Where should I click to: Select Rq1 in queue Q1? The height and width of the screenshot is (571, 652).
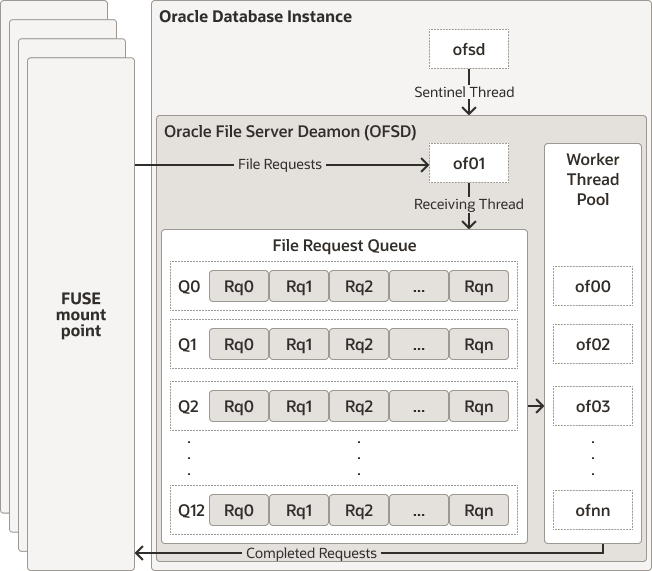point(299,344)
